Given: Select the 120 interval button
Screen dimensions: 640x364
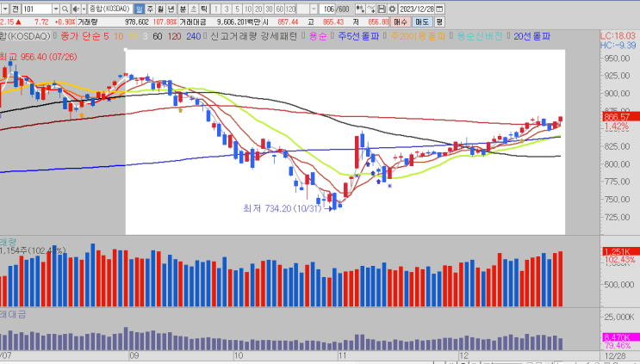Looking at the screenshot, I should coord(290,9).
